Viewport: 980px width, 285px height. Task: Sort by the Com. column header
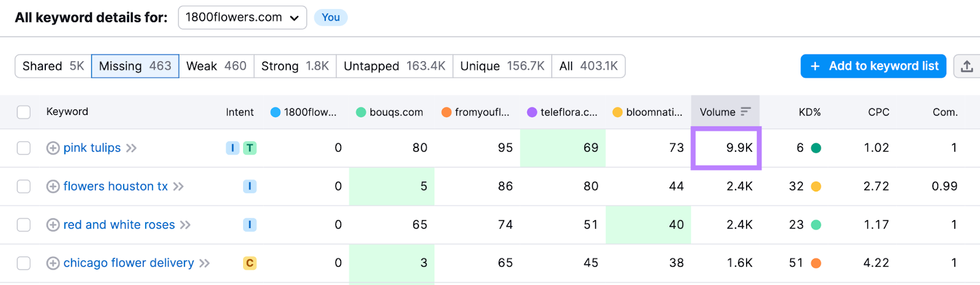click(x=945, y=112)
